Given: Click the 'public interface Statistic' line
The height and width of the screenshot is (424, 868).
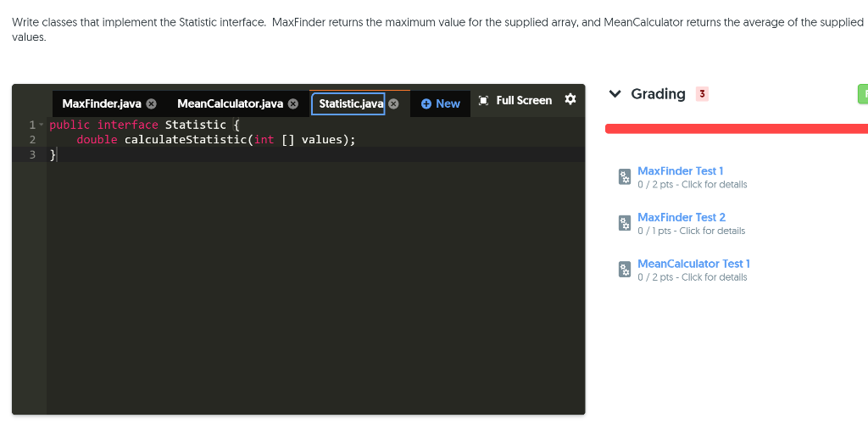Looking at the screenshot, I should pyautogui.click(x=144, y=125).
